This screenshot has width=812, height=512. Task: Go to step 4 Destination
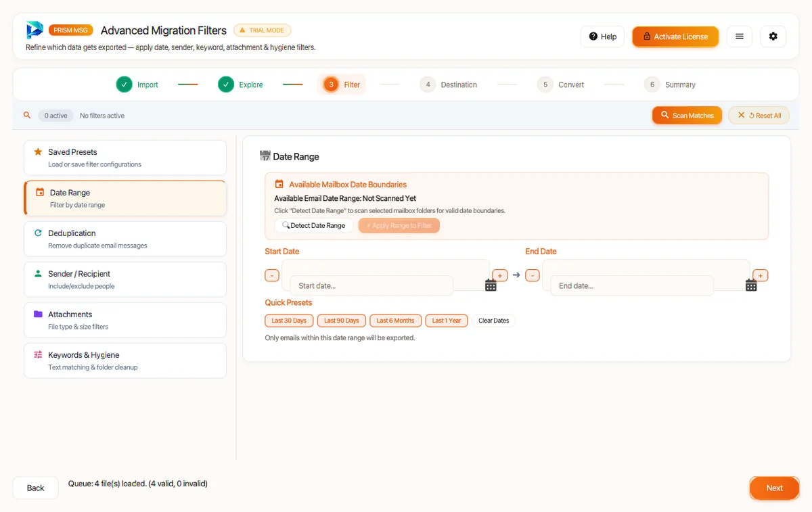[448, 85]
